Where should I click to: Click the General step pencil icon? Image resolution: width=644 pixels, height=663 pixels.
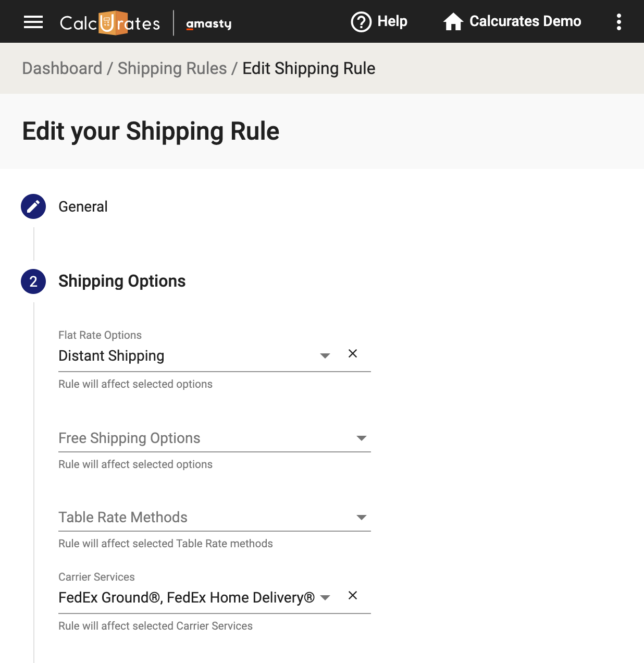pos(33,206)
